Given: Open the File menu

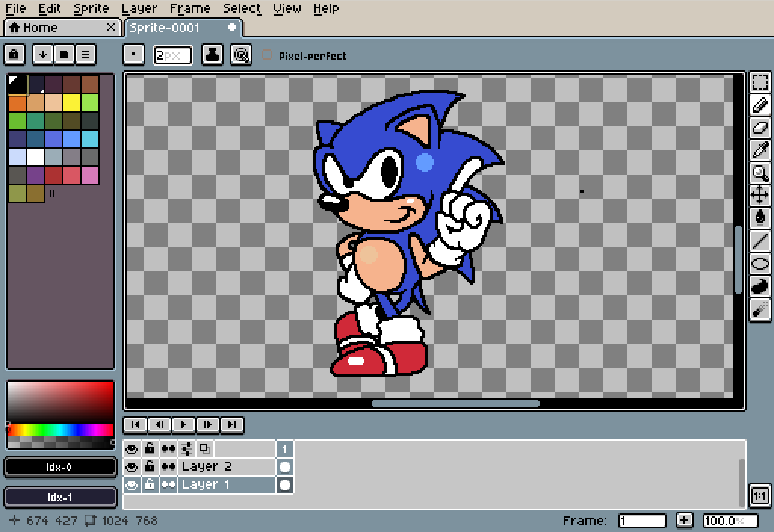Looking at the screenshot, I should click(15, 8).
